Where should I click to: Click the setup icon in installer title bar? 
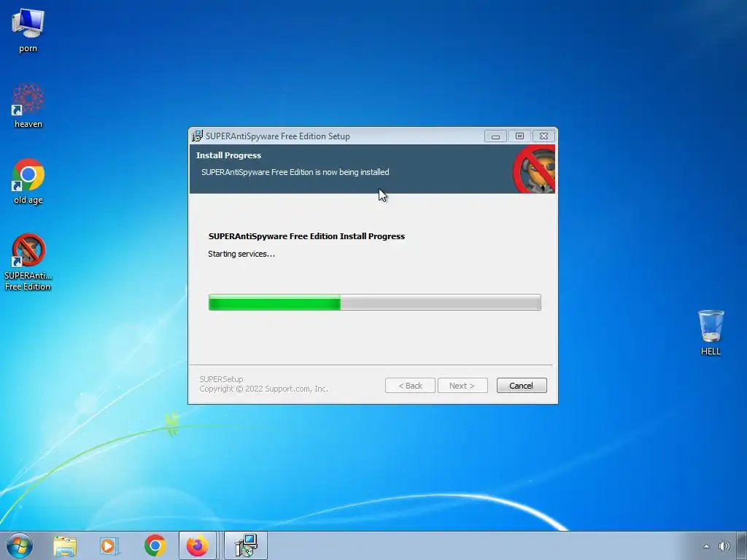pos(197,136)
